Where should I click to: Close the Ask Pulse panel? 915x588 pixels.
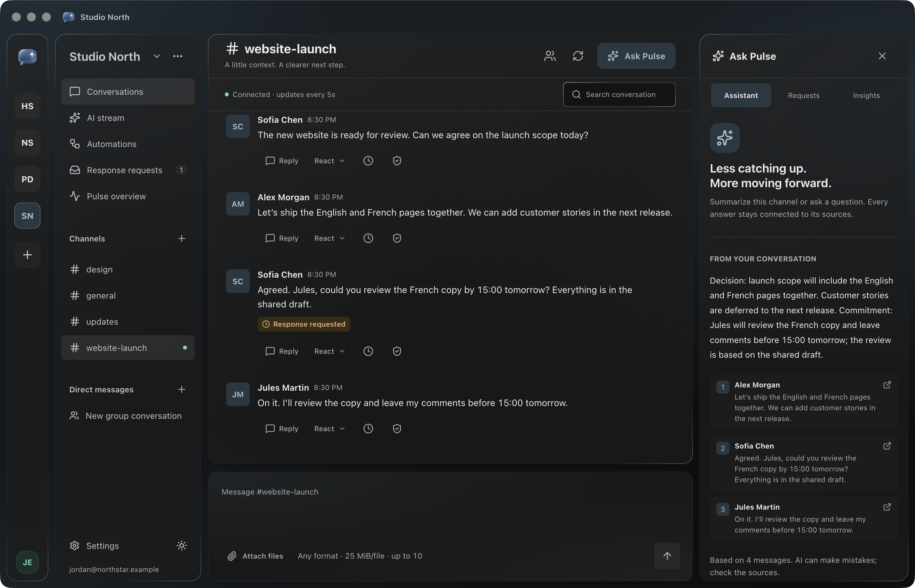click(882, 56)
